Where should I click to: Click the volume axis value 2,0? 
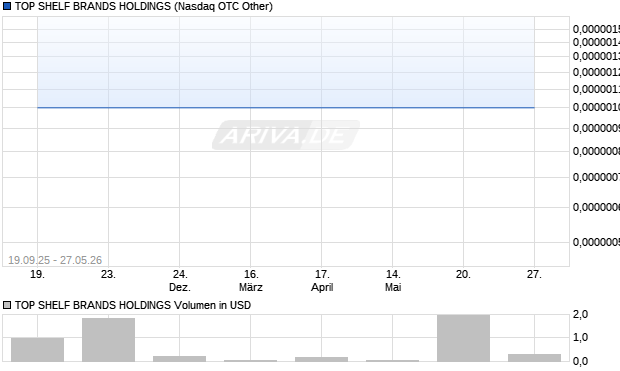pyautogui.click(x=580, y=314)
